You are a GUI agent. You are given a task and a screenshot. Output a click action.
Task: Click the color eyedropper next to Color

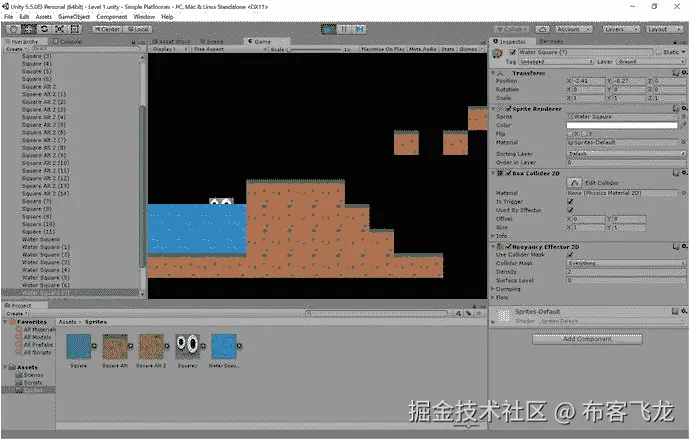(x=683, y=125)
